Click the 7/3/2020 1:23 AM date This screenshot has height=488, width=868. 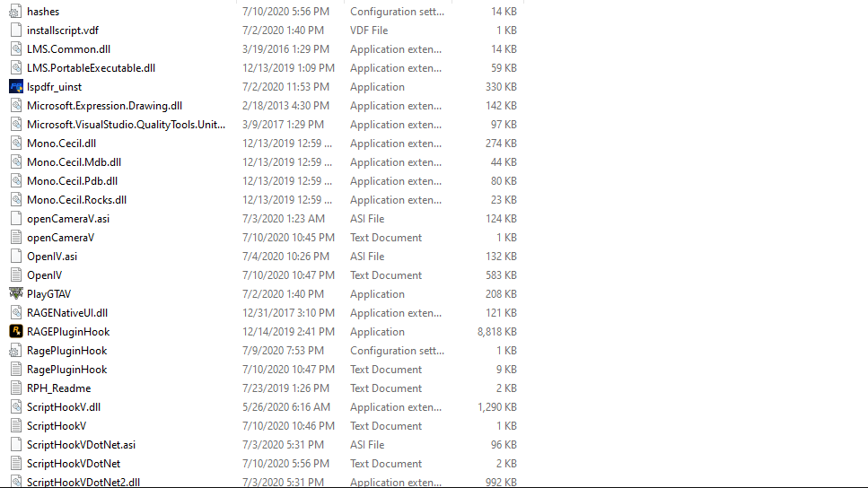(x=284, y=219)
